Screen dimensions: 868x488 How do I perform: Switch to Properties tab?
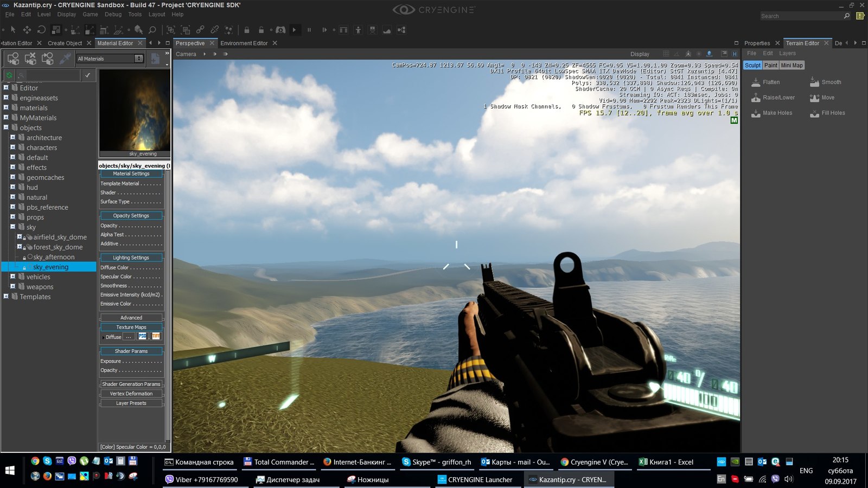pos(757,43)
